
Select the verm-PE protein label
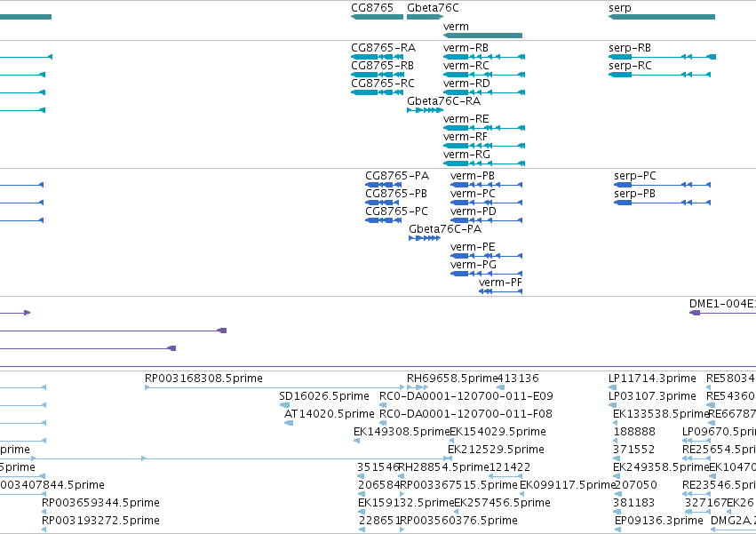pos(473,247)
